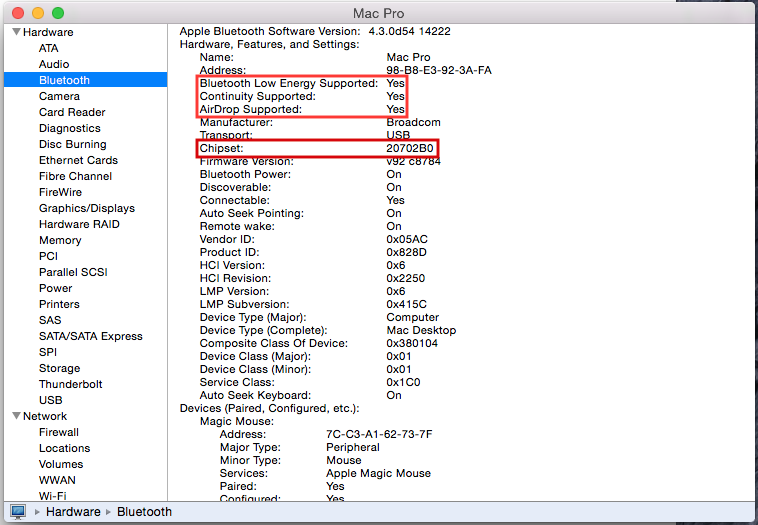Open Card Reader entry
The width and height of the screenshot is (758, 525).
click(x=72, y=112)
